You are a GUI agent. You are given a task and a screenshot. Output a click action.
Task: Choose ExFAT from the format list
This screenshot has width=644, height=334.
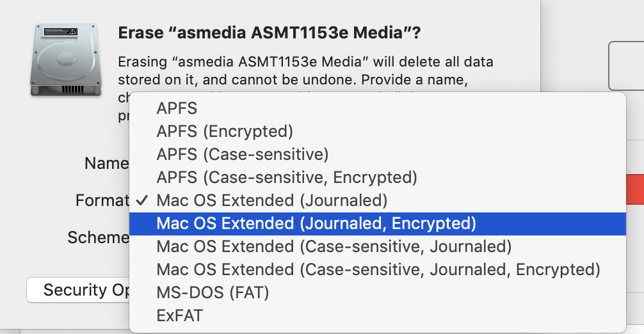coord(179,315)
